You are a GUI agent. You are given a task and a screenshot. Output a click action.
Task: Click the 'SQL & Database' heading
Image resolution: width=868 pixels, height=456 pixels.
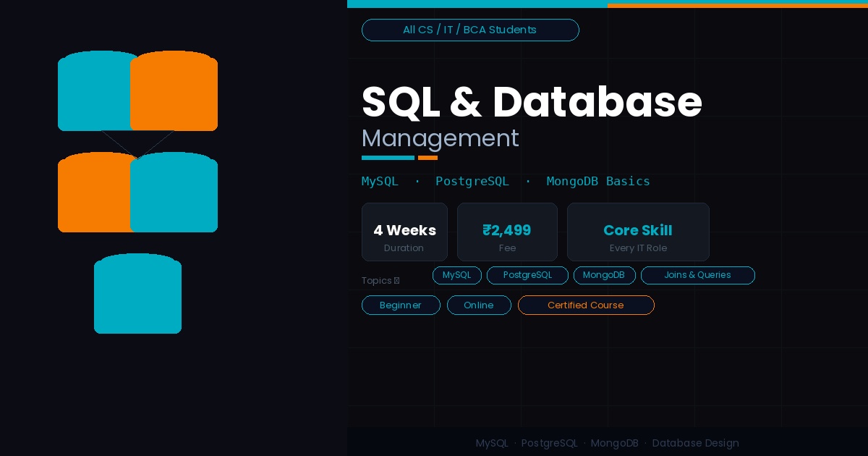pyautogui.click(x=532, y=101)
